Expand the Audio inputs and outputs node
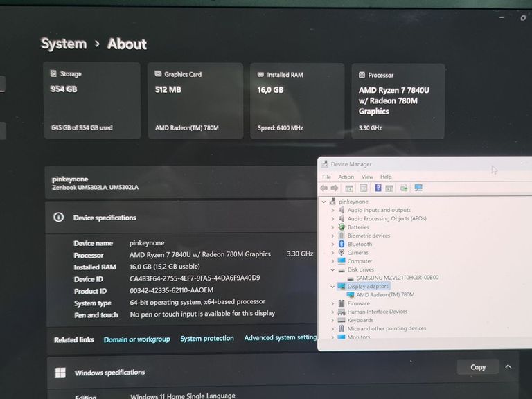The image size is (532, 399). click(332, 210)
